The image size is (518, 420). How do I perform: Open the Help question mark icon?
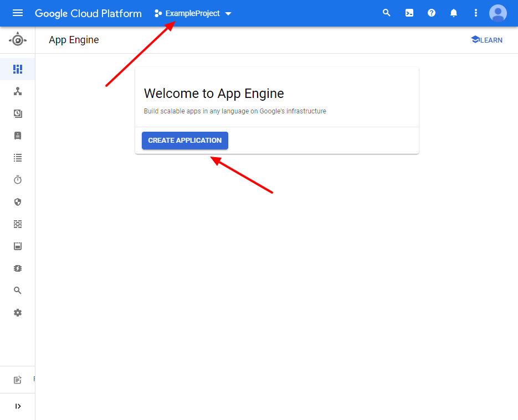tap(431, 13)
